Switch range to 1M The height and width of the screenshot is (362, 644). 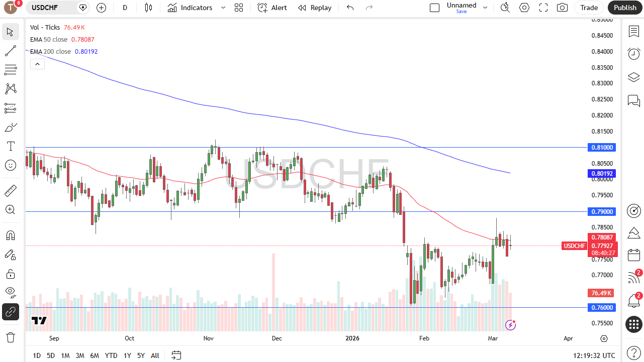[x=65, y=355]
